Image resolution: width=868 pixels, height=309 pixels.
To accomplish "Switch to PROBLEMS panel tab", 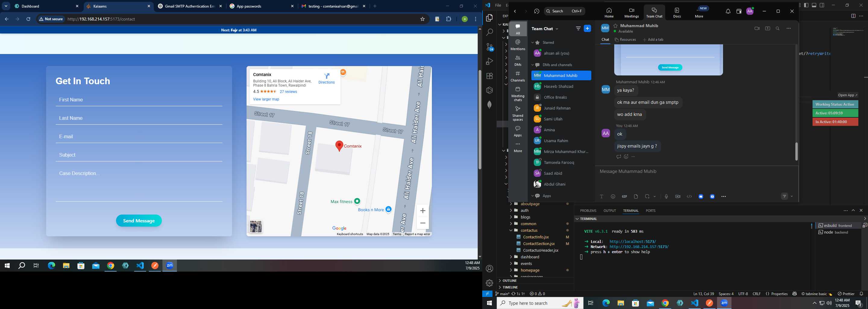I will coord(588,211).
